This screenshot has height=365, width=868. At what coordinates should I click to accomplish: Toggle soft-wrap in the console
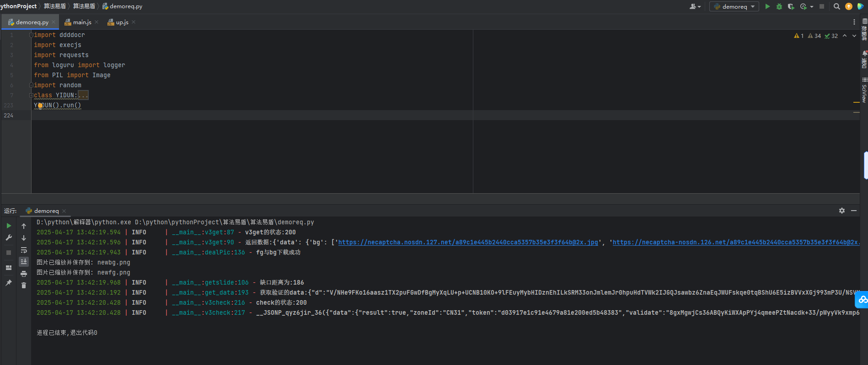[x=24, y=250]
